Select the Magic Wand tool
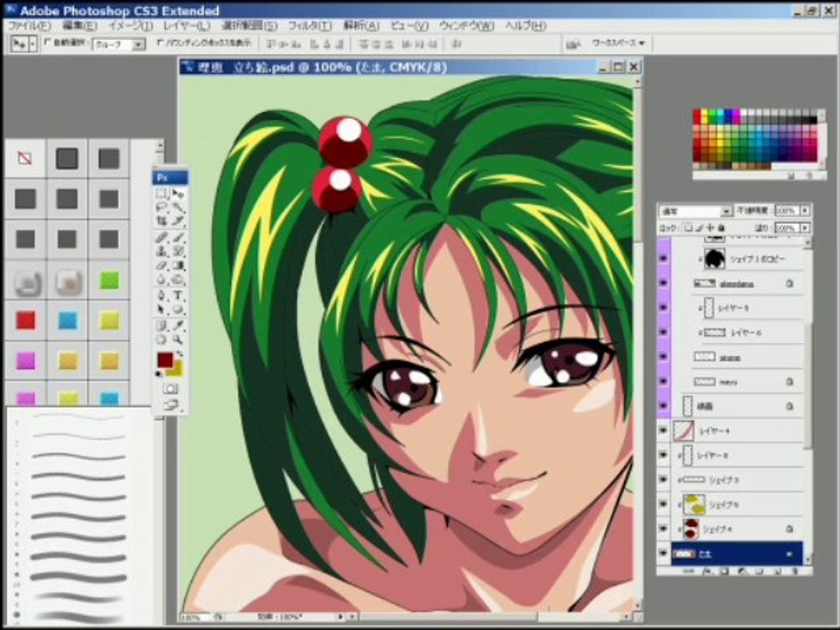 178,207
